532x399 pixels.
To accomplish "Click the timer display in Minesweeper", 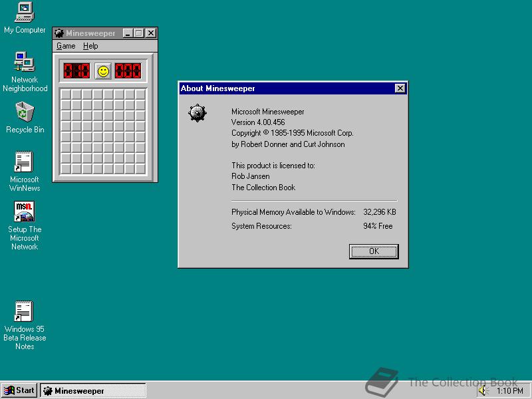I will coord(128,71).
